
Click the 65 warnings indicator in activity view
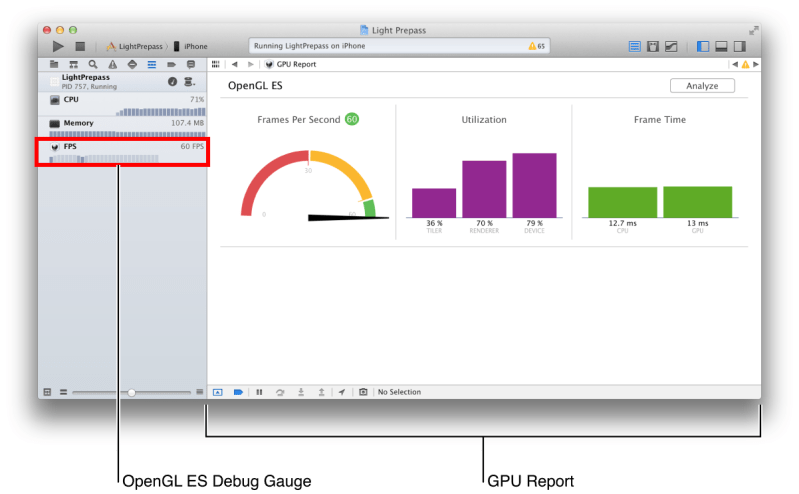pyautogui.click(x=537, y=46)
